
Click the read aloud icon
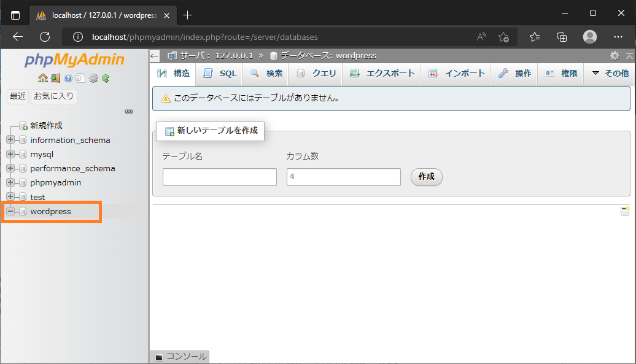[x=481, y=37]
